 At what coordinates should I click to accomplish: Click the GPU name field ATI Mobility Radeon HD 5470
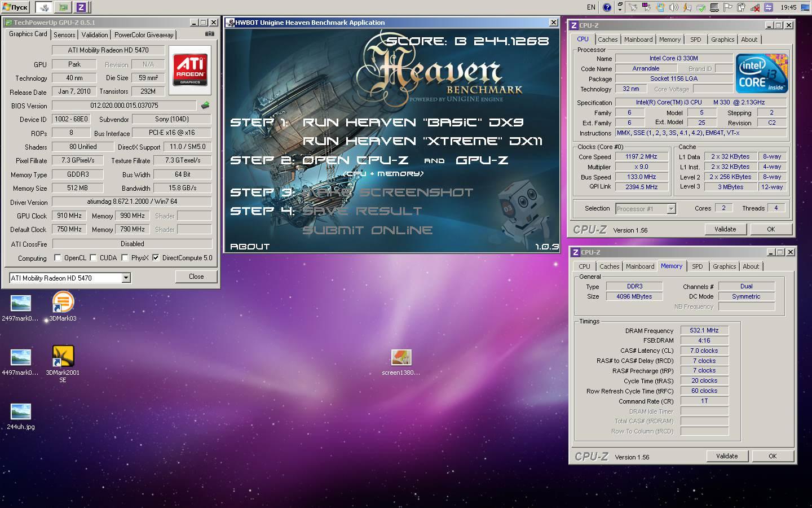108,50
